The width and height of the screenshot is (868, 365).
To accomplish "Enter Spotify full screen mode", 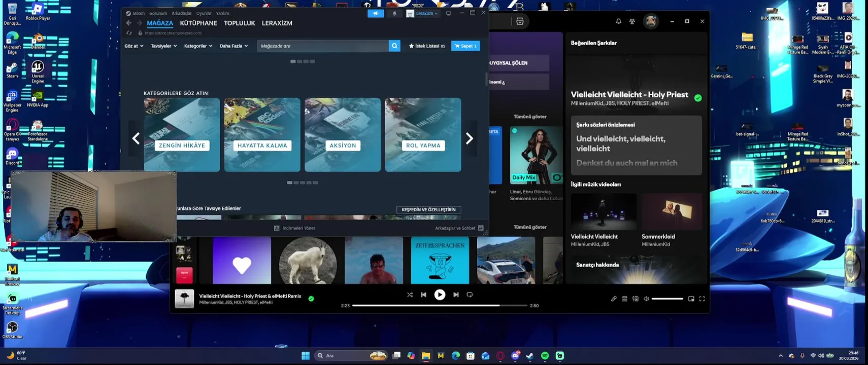I will click(x=702, y=299).
